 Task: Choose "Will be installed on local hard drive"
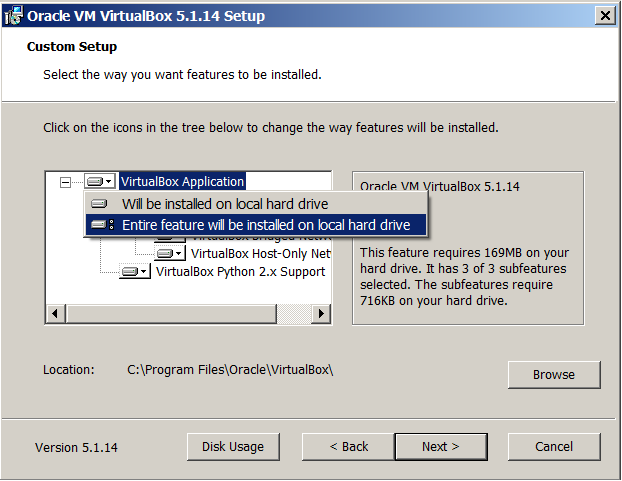(x=256, y=204)
